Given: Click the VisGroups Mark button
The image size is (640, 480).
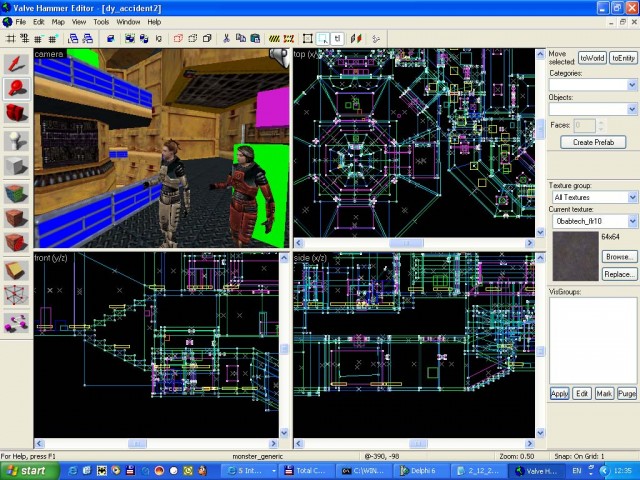Looking at the screenshot, I should (x=604, y=393).
